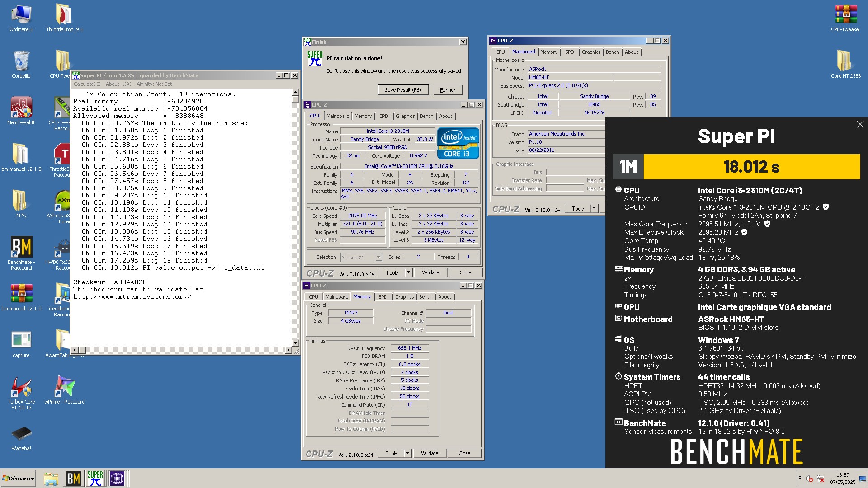Open the bm-manual-12.1.0 WinRAR archive
Viewport: 868px width, 488px height.
(21, 297)
